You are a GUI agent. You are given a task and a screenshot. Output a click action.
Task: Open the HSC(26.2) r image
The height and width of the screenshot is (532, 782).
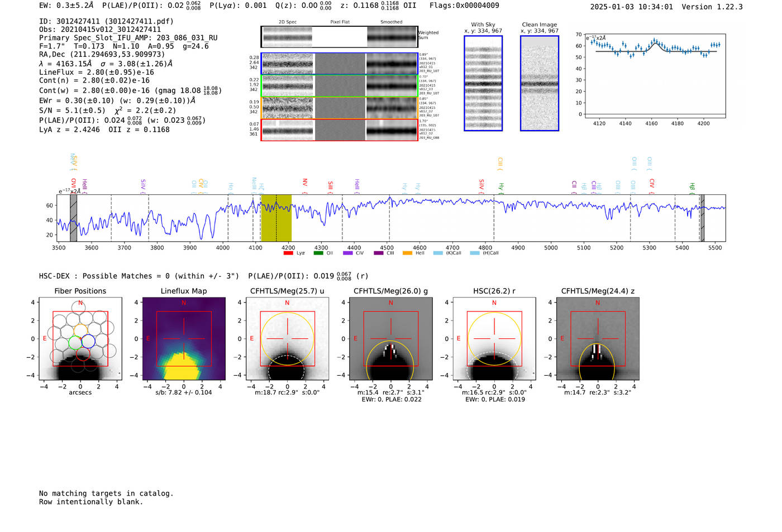point(494,339)
